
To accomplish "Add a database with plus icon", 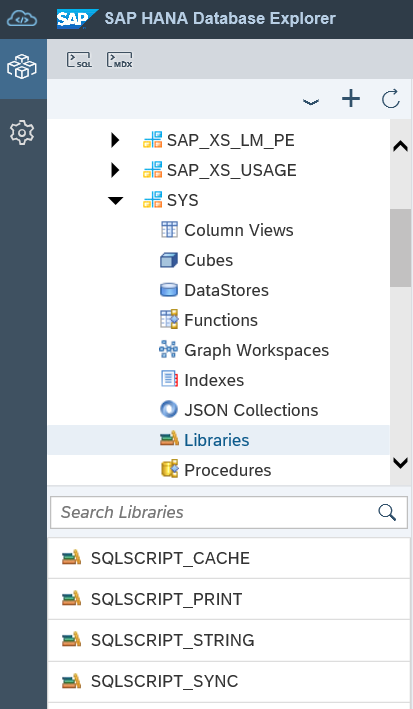I will (x=351, y=99).
